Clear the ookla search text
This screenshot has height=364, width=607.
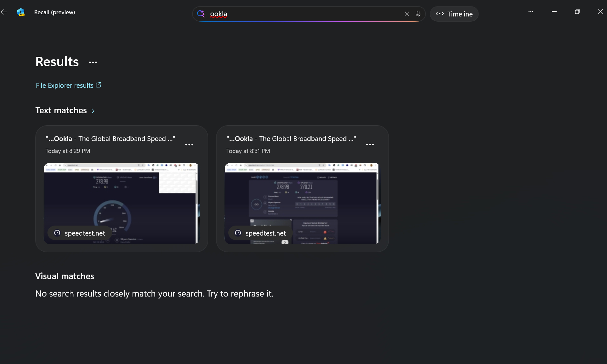pyautogui.click(x=407, y=14)
